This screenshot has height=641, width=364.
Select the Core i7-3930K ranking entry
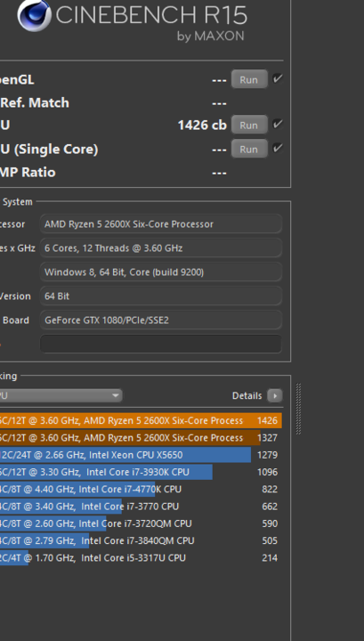[x=141, y=472]
